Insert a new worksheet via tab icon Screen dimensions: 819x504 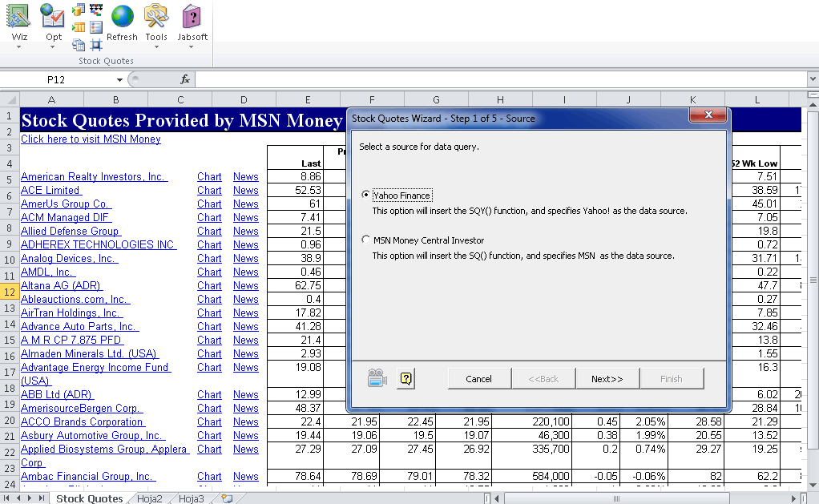coord(227,498)
